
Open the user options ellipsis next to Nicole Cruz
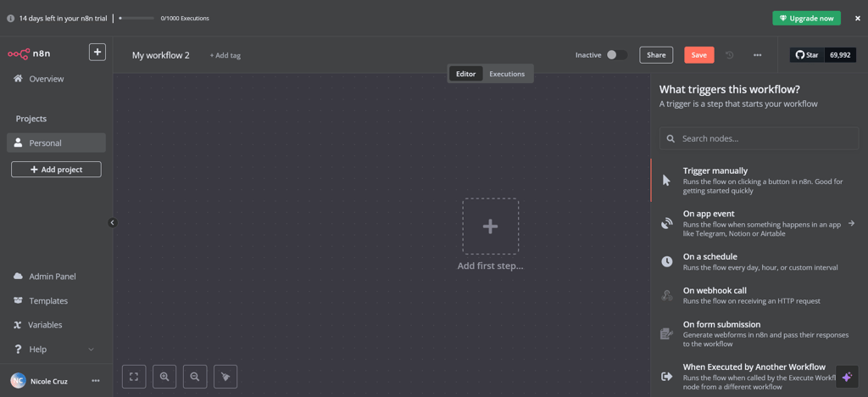tap(96, 381)
